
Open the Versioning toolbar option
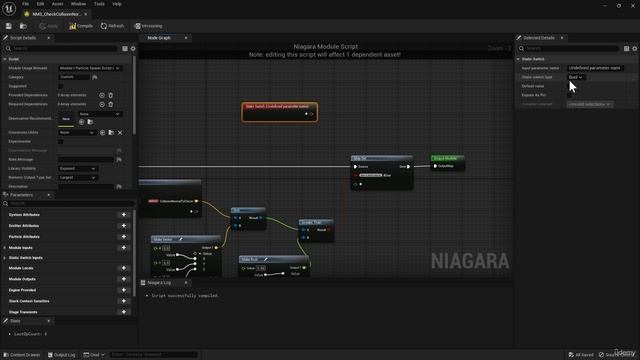click(148, 26)
